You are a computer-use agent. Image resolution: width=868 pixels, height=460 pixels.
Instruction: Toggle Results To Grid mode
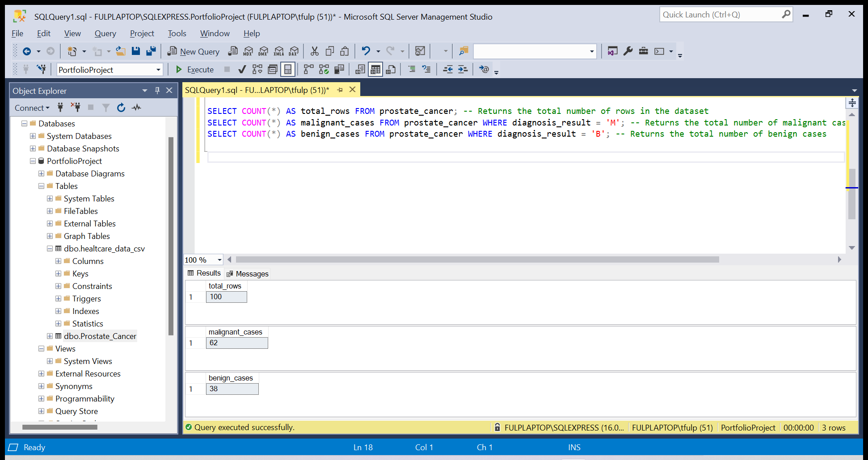tap(375, 69)
